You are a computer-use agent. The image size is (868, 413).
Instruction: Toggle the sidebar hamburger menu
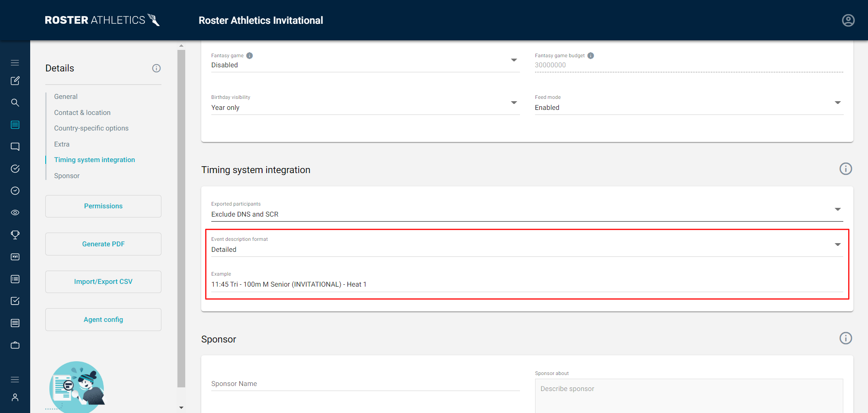click(x=15, y=62)
